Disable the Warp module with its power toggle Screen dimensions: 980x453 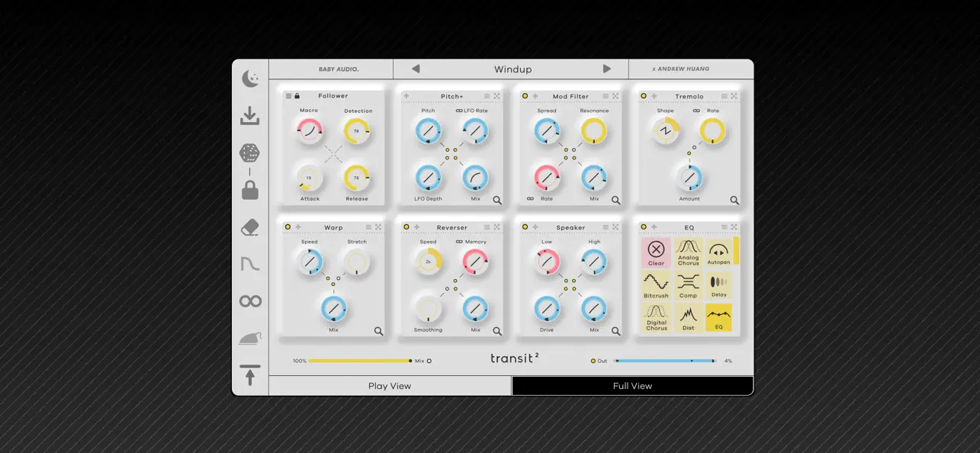pos(288,226)
